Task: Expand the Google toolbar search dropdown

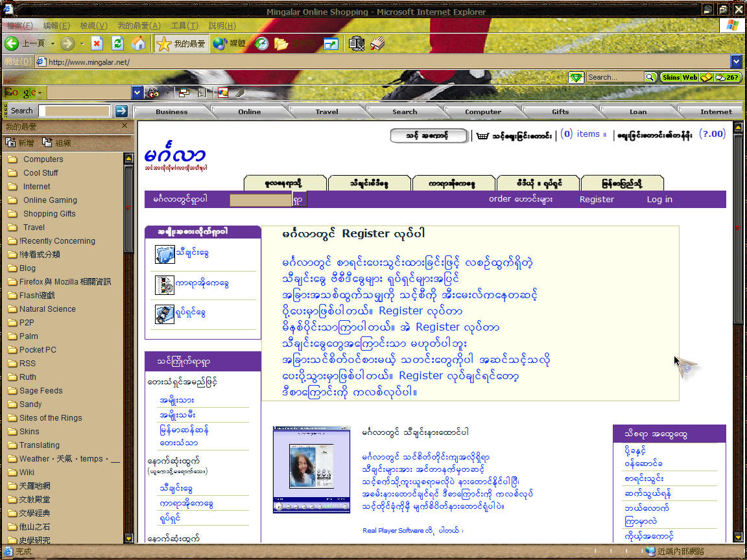Action: pos(137,93)
